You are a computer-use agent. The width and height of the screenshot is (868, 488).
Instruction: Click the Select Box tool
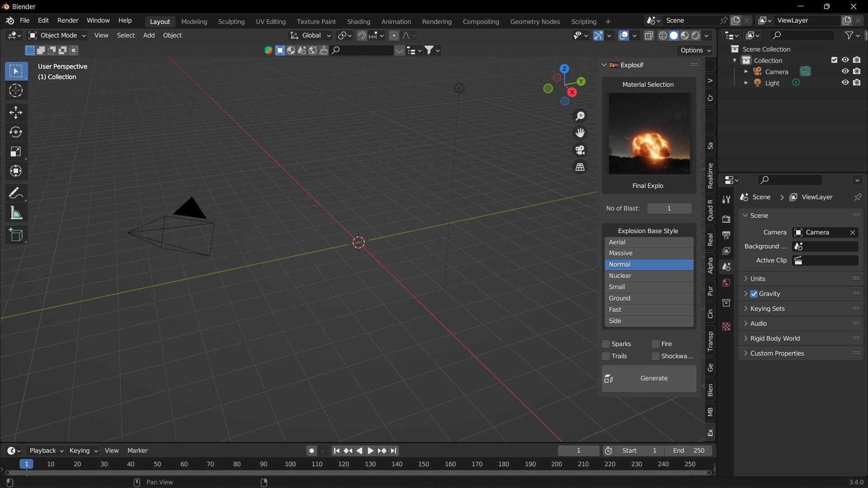(x=16, y=71)
